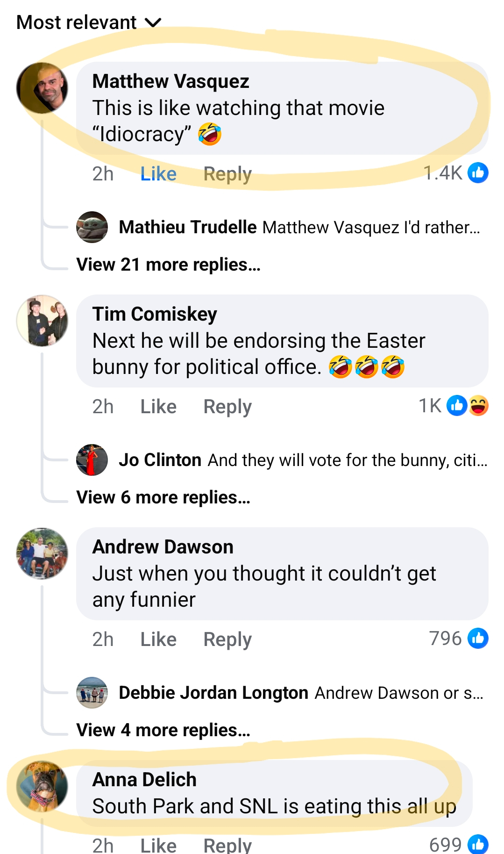This screenshot has height=854, width=504.
Task: Open Mathieu Trudelle's Baby Yoda avatar
Action: pyautogui.click(x=92, y=227)
